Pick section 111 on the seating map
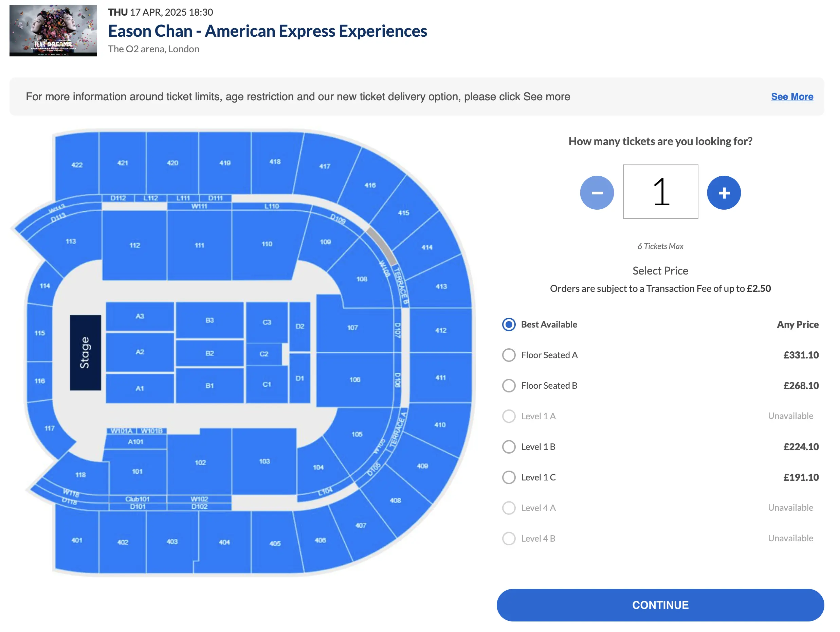 pyautogui.click(x=199, y=245)
